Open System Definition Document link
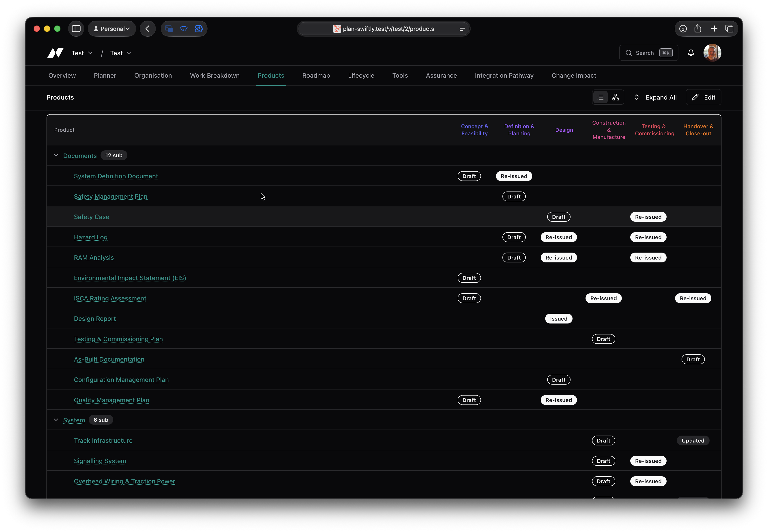This screenshot has height=532, width=768. 116,176
